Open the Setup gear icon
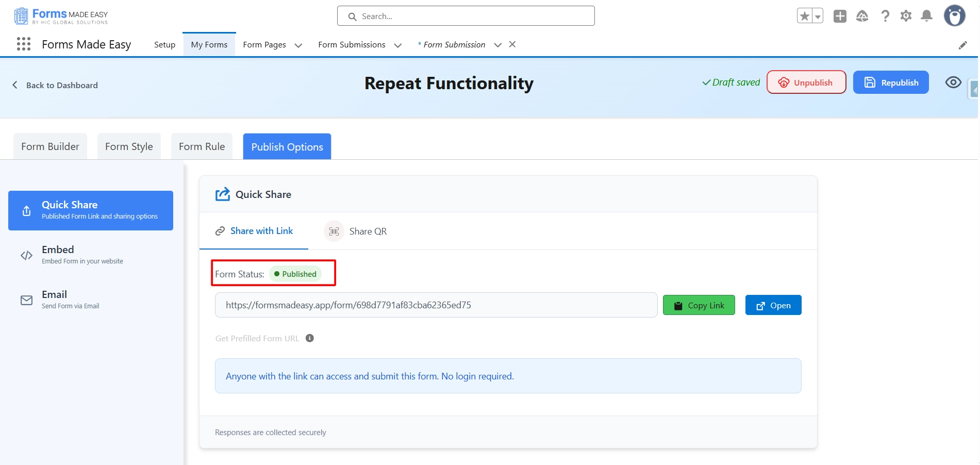Viewport: 980px width, 465px height. pos(906,16)
